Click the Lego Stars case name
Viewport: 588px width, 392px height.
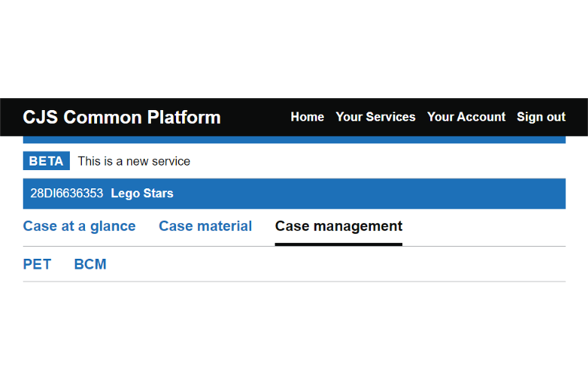(x=142, y=194)
